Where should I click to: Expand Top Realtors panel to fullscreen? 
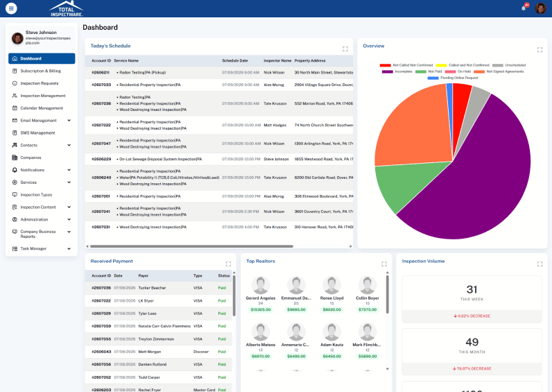(384, 264)
